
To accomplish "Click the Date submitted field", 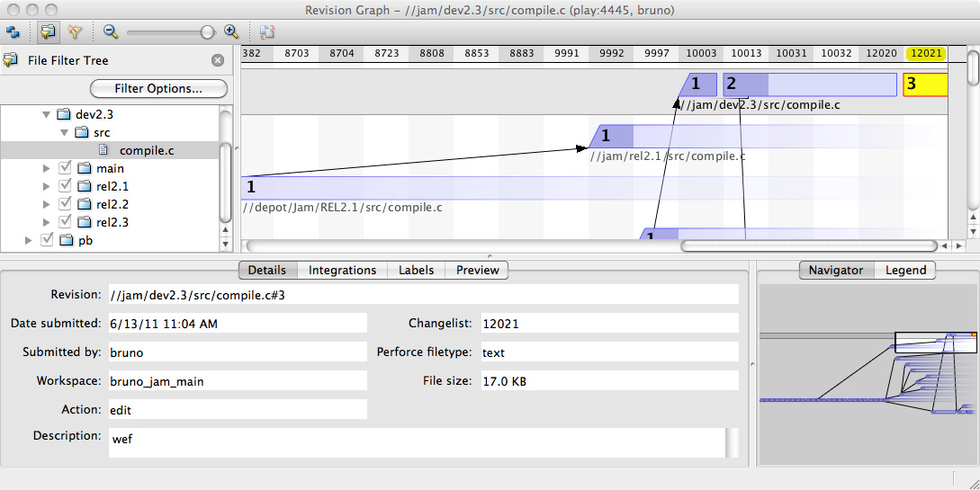I will [x=238, y=324].
